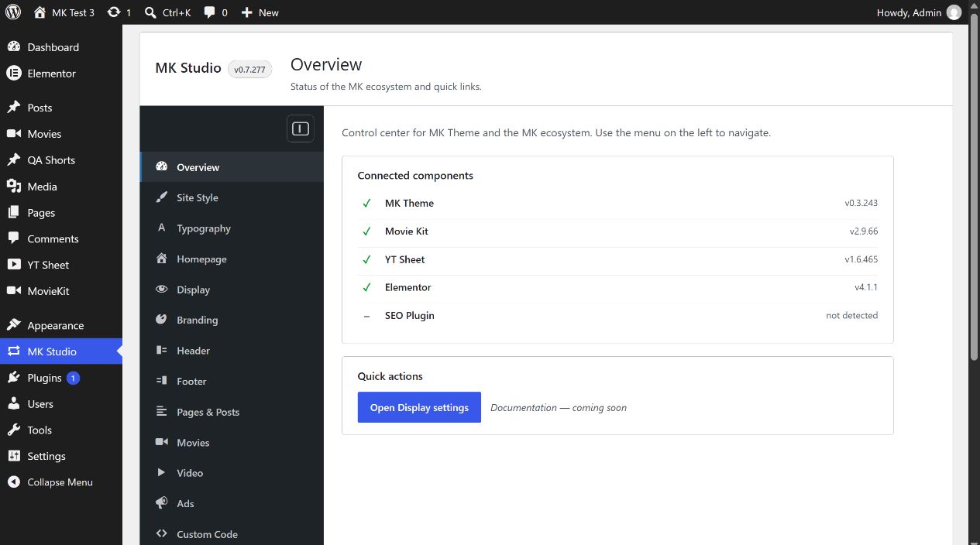980x545 pixels.
Task: Select Overview in MK Studio menu
Action: coord(232,167)
